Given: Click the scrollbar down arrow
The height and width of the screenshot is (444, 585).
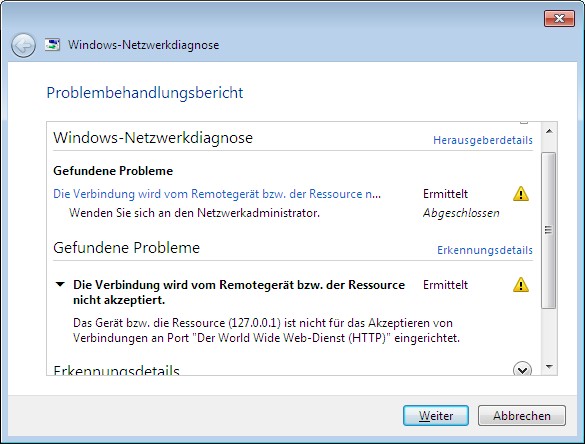Looking at the screenshot, I should (x=549, y=367).
